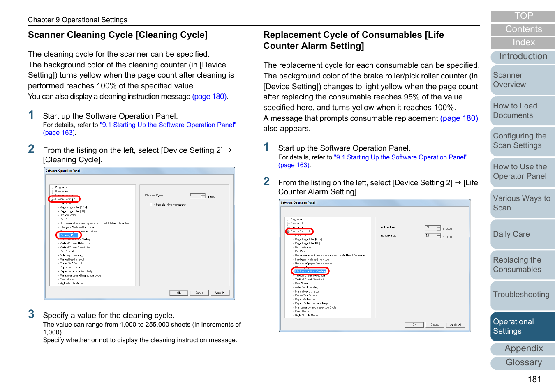
Task: Follow "9.1 Starting Up" link under Cleaning Cycle section
Action: (168, 125)
